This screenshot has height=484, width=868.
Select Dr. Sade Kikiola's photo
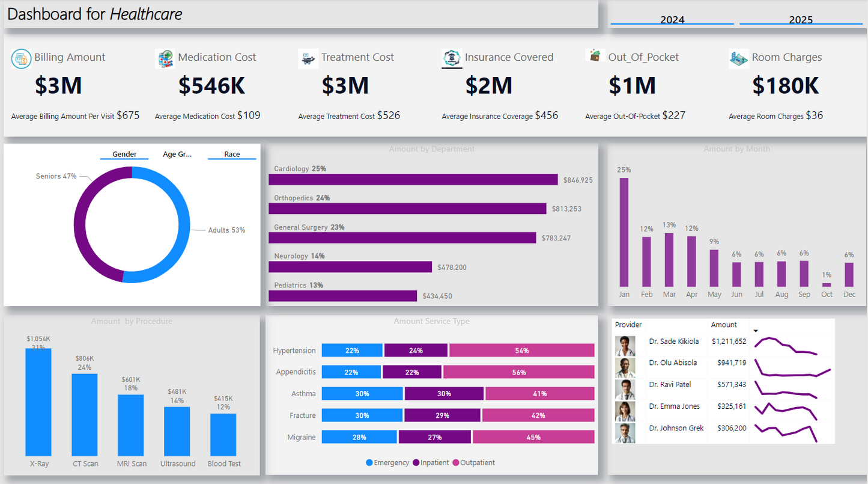625,346
